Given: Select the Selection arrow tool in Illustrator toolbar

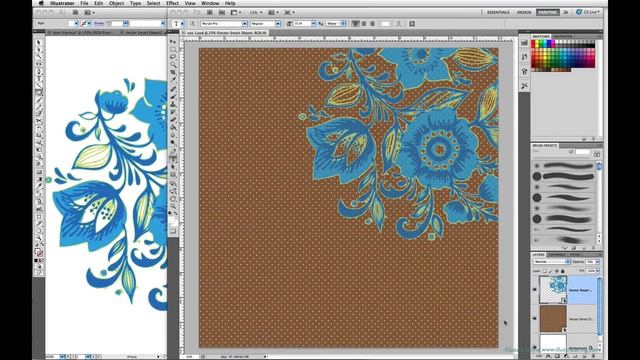Looking at the screenshot, I should (39, 42).
